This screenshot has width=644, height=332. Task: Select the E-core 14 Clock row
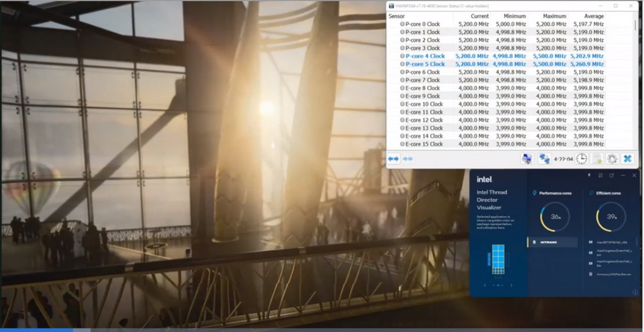tap(496, 136)
